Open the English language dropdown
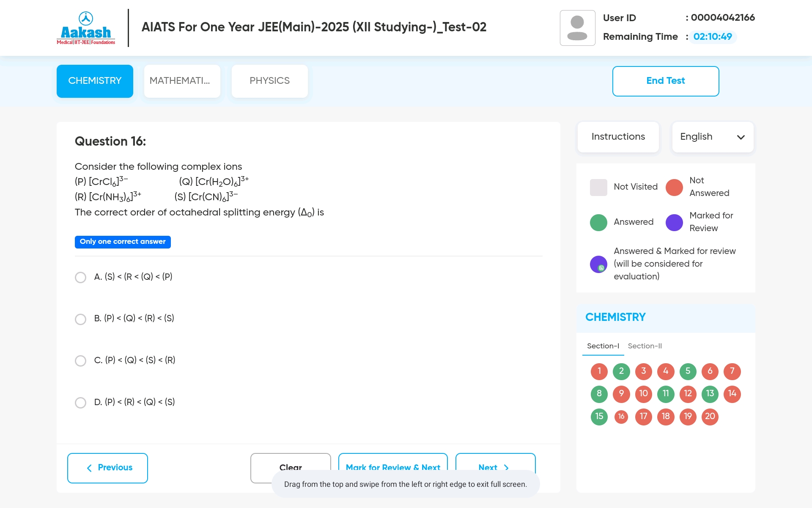Screen dimensions: 812x508 pos(713,137)
